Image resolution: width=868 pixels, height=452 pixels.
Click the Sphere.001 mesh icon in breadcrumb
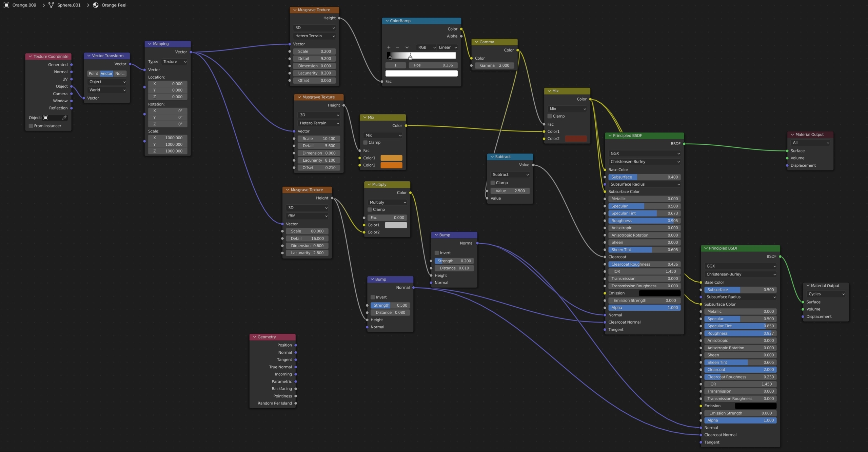(x=51, y=5)
